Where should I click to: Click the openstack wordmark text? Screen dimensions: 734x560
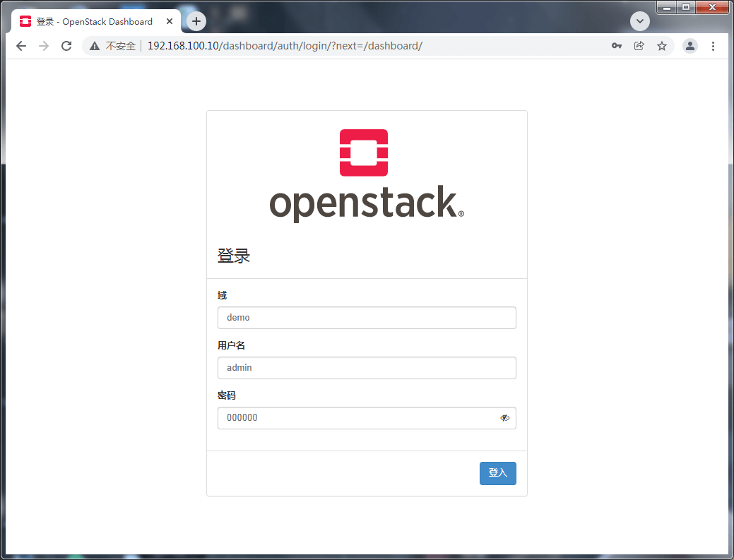[x=367, y=203]
